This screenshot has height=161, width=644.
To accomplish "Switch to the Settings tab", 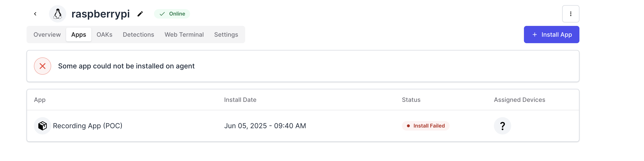I will click(x=226, y=35).
